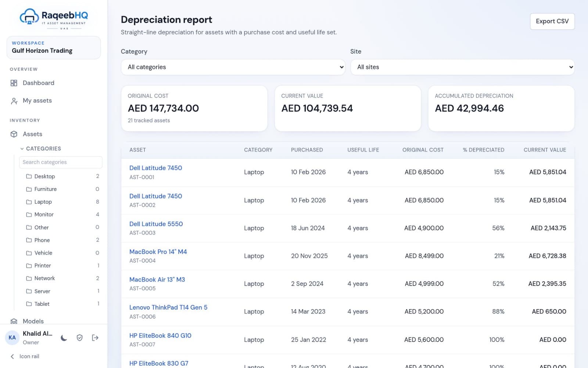588x368 pixels.
Task: Click the RaqeebHQ logo
Action: (54, 18)
